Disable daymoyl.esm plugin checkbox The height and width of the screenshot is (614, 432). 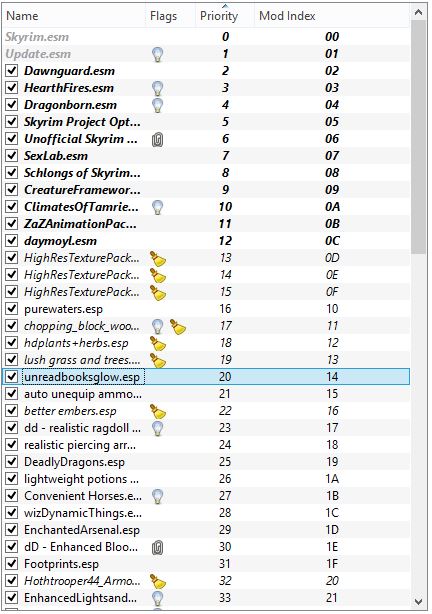[12, 240]
